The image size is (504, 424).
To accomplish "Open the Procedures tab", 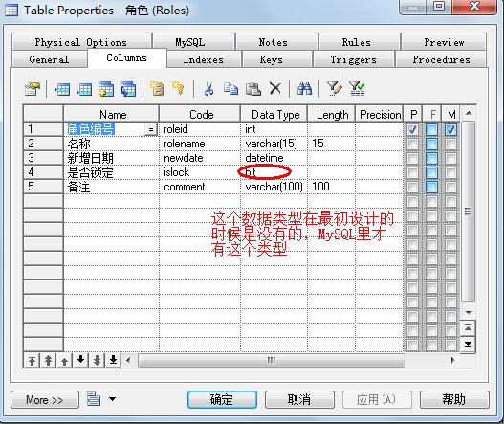I will click(x=441, y=59).
